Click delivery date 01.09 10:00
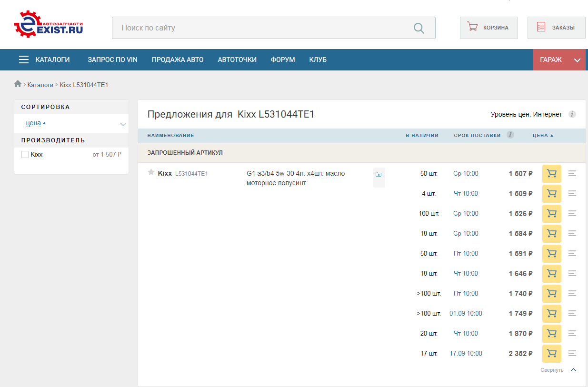 [x=466, y=314]
